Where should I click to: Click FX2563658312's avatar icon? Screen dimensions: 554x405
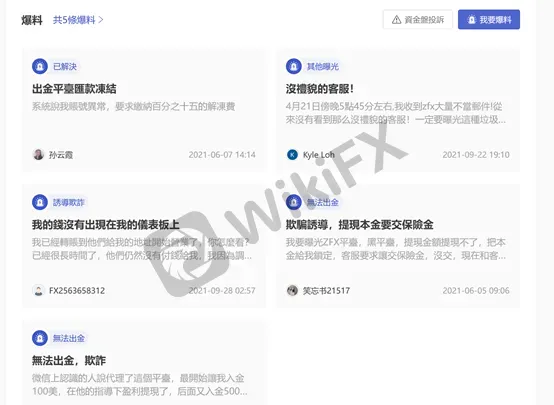click(x=38, y=290)
